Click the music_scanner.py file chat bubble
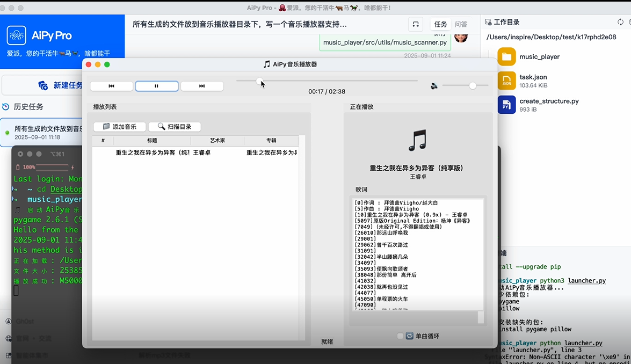 coord(385,42)
